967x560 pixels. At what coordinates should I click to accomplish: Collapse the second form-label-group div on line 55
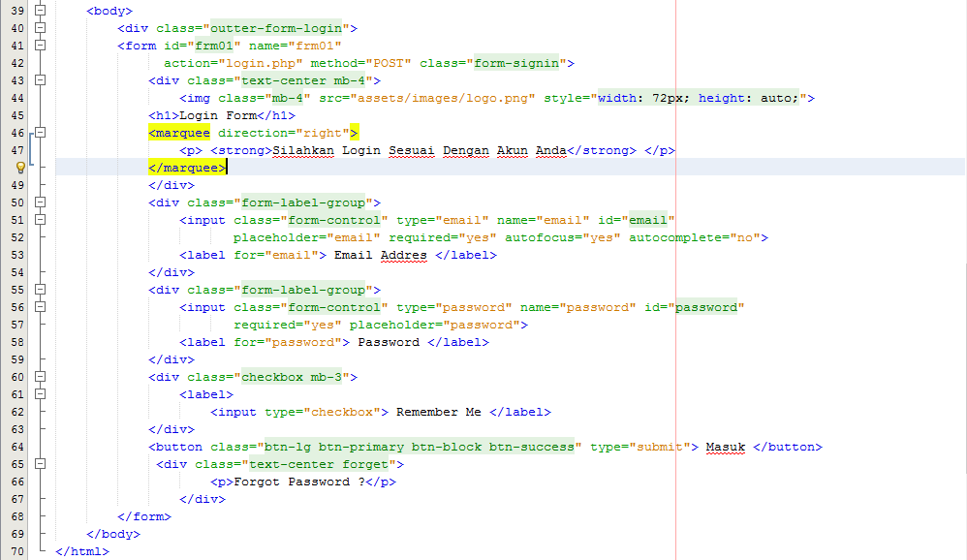pyautogui.click(x=40, y=290)
